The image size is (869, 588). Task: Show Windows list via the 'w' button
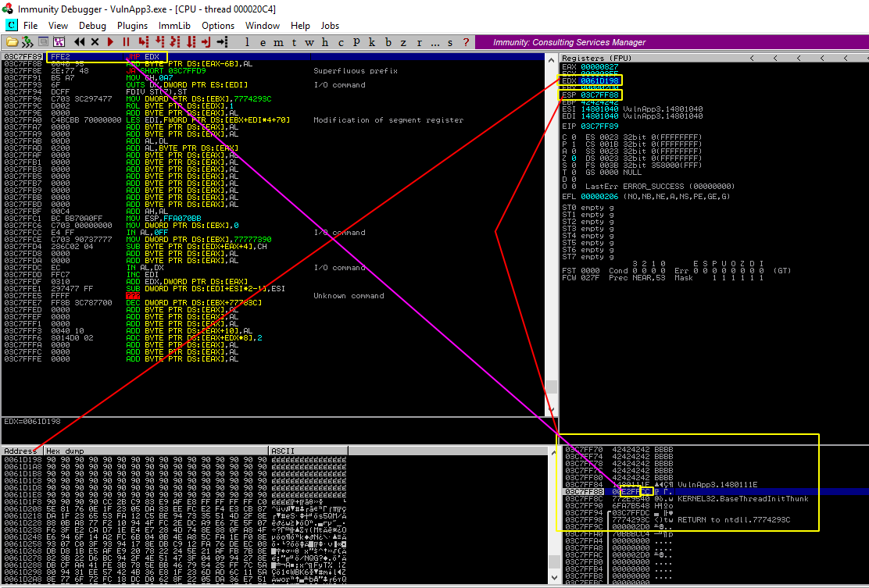pyautogui.click(x=309, y=42)
